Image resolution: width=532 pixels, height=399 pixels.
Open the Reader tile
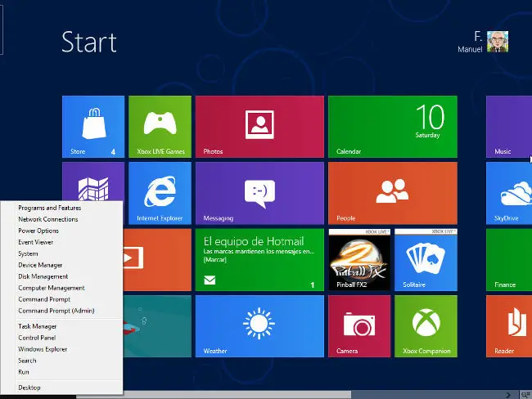click(x=509, y=326)
